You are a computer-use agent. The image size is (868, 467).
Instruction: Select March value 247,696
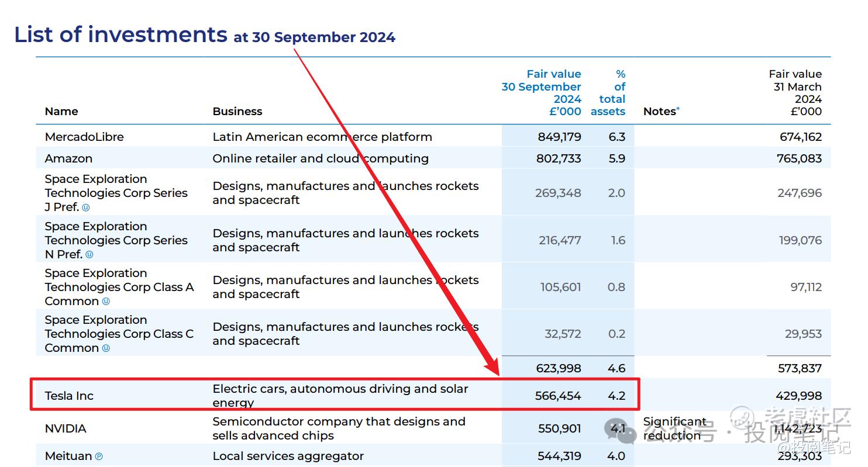point(800,193)
